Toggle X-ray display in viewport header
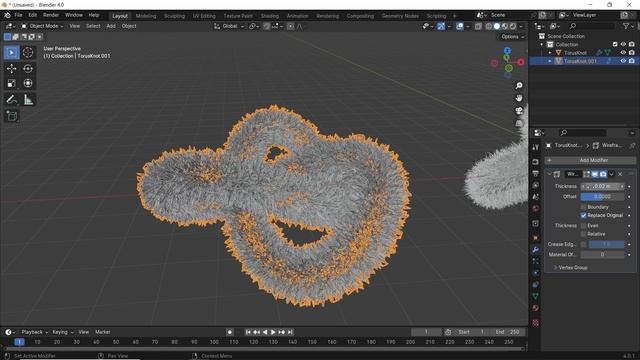 pos(478,26)
